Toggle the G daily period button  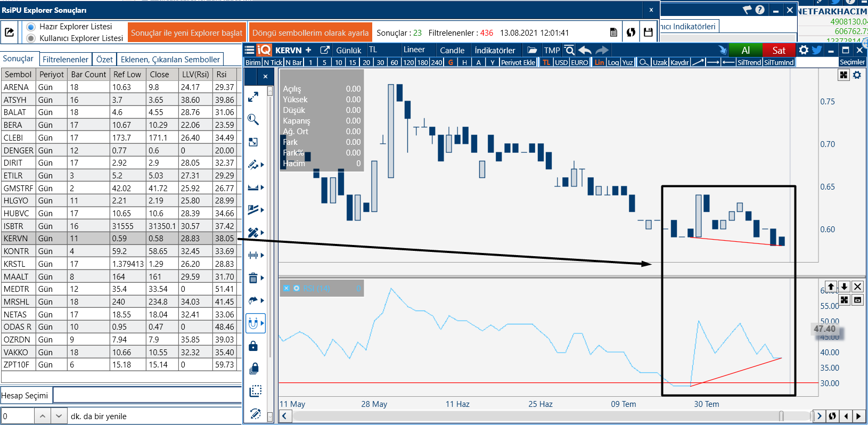tap(451, 62)
